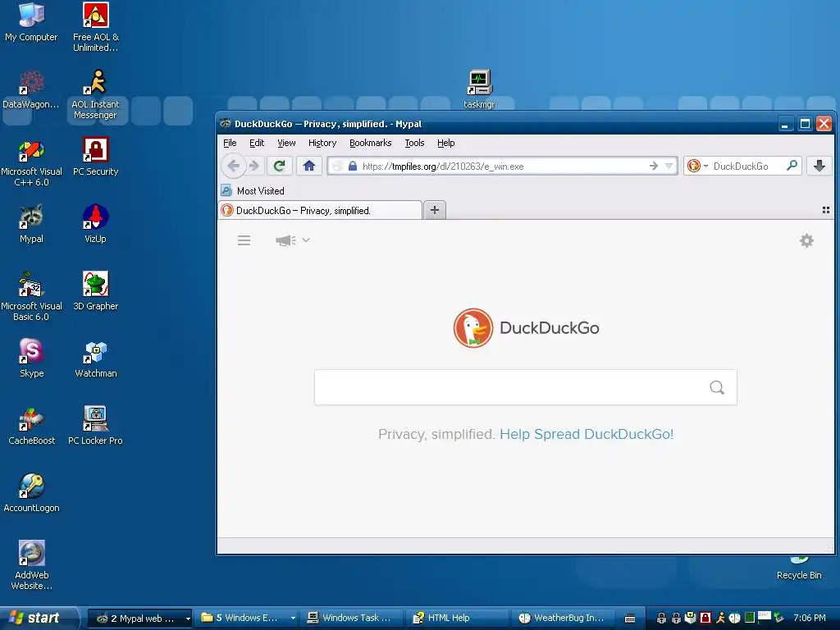Screen dimensions: 840x630
Task: Open the address bar history dropdown arrow
Action: pyautogui.click(x=669, y=166)
